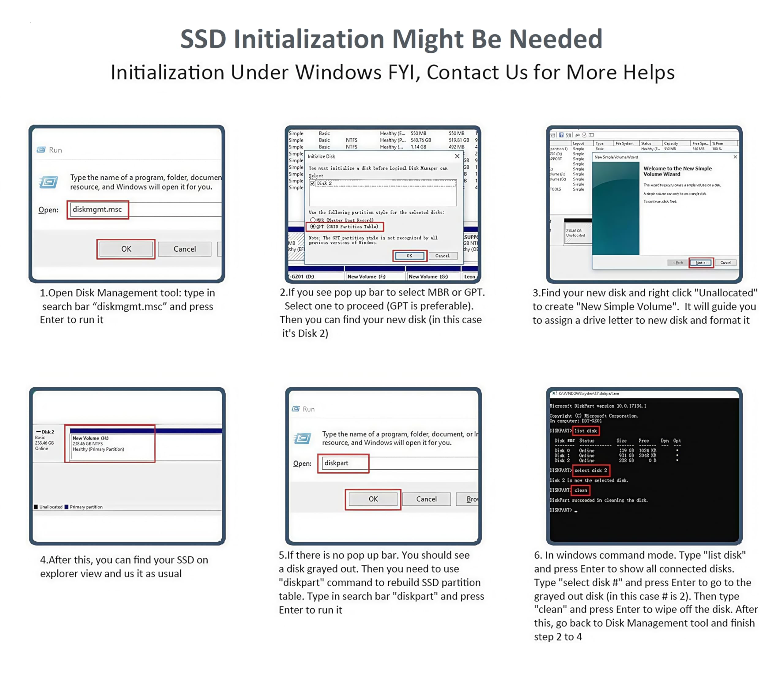
Task: Click the Rescan Disks toolbar icon
Action: pos(585,135)
